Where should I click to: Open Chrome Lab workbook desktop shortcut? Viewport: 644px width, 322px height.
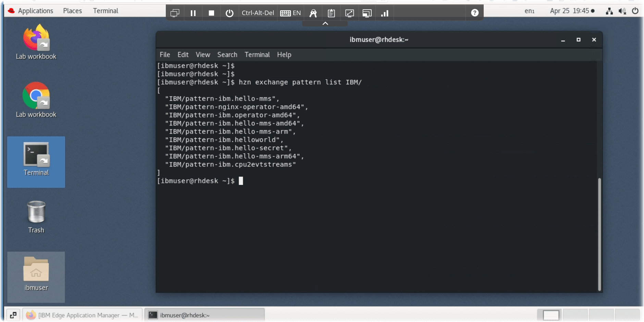point(36,100)
